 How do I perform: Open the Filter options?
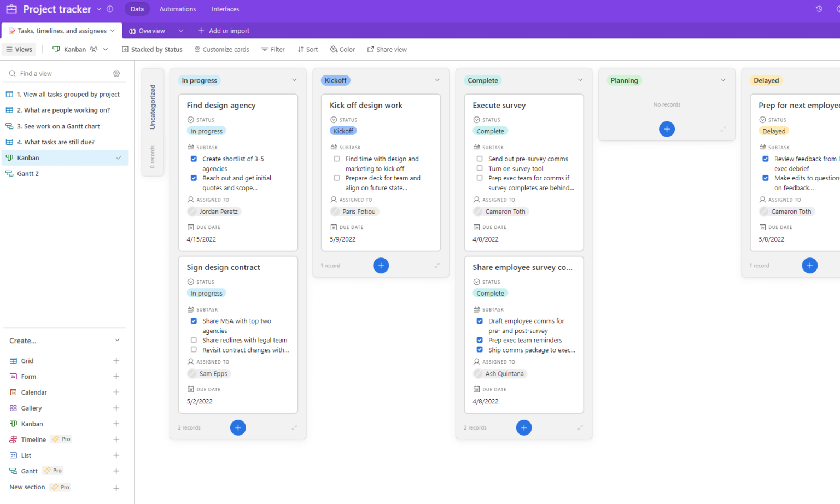[273, 49]
